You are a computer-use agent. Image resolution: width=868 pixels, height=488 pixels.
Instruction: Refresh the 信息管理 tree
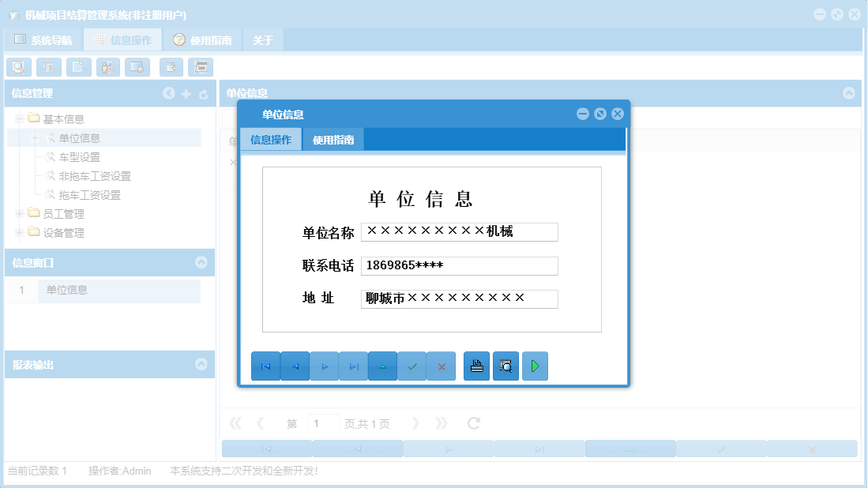click(204, 93)
